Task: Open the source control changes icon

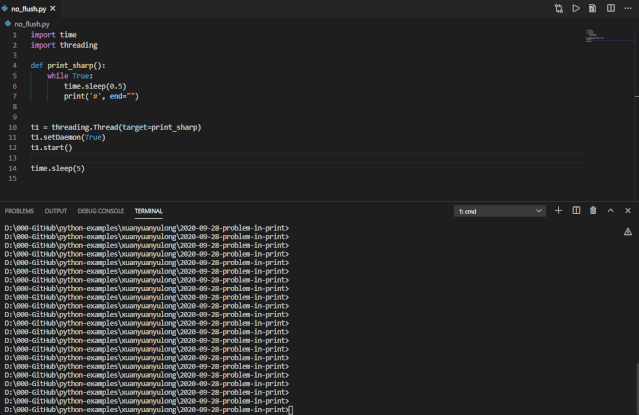Action: pos(559,8)
